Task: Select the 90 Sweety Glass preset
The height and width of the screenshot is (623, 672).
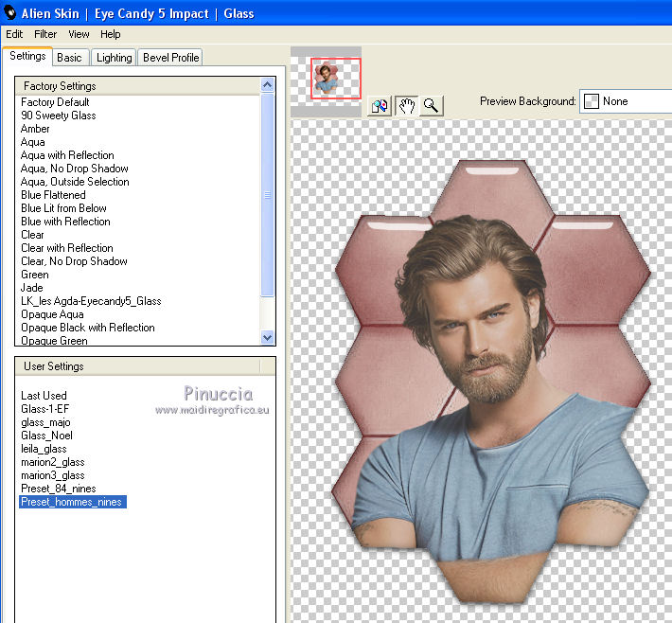Action: [x=59, y=116]
